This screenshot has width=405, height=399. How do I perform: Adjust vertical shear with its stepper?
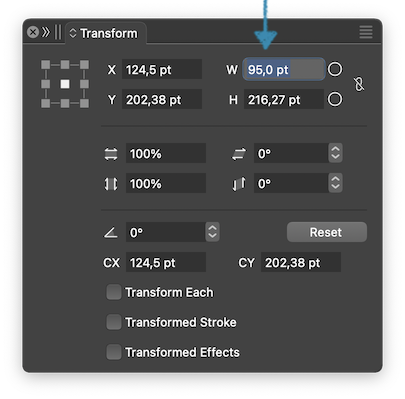(x=335, y=183)
